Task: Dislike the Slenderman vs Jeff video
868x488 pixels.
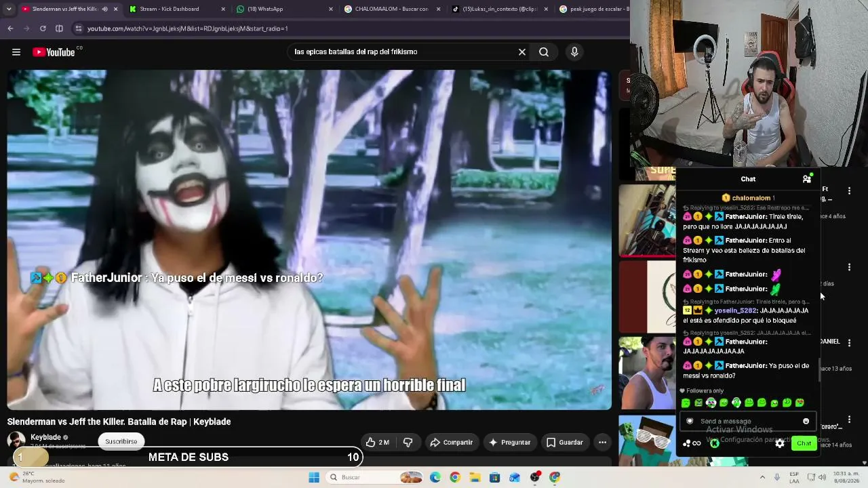Action: 408,443
